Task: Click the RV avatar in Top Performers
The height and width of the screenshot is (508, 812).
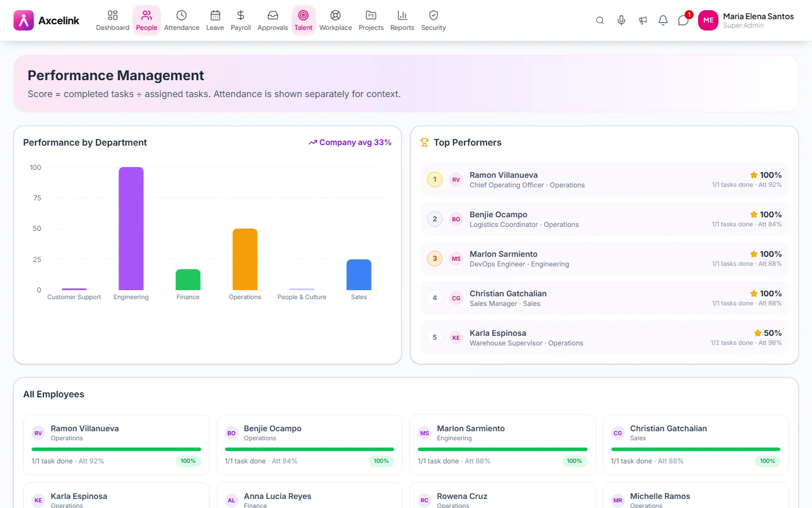Action: pos(456,179)
